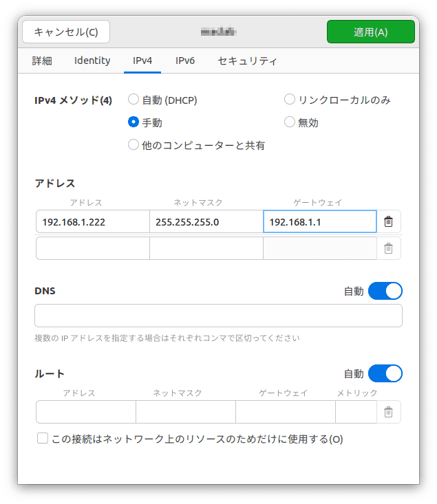
Task: Delete the 192.168.1.222 address row
Action: click(388, 222)
